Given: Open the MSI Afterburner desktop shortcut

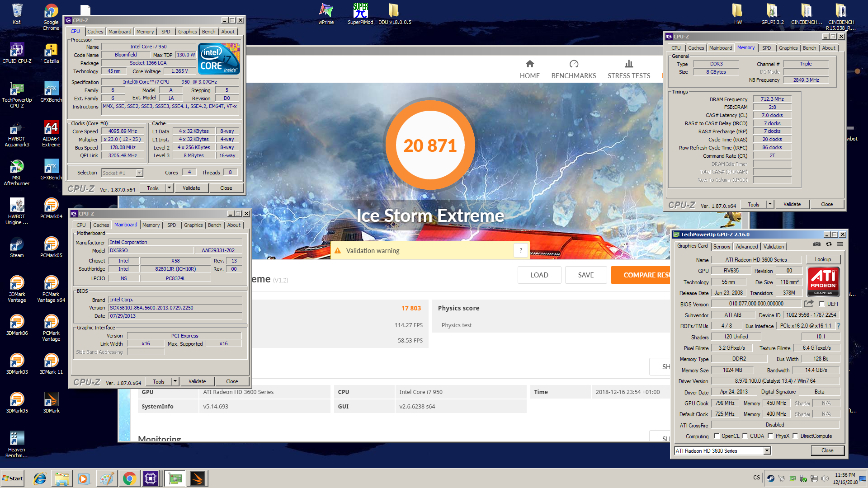Looking at the screenshot, I should tap(17, 173).
